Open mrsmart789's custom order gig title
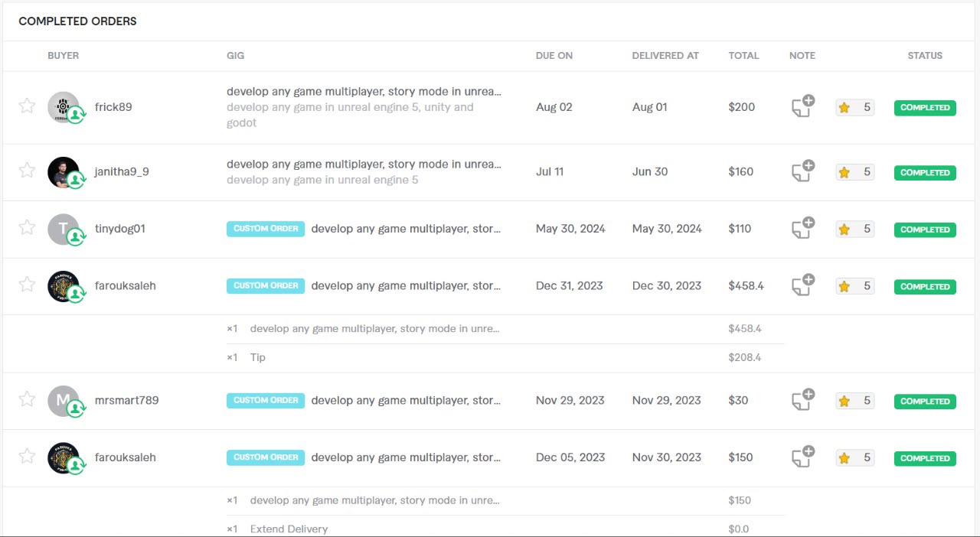 click(x=406, y=400)
